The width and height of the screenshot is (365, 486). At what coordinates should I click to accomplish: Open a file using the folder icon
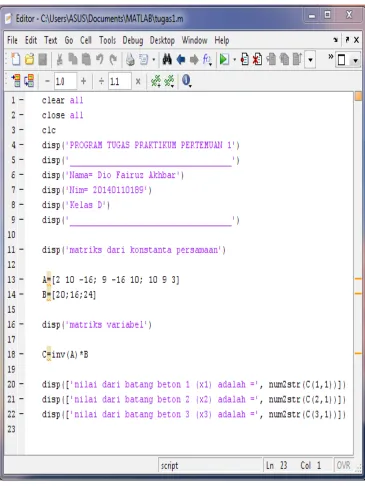(29, 60)
